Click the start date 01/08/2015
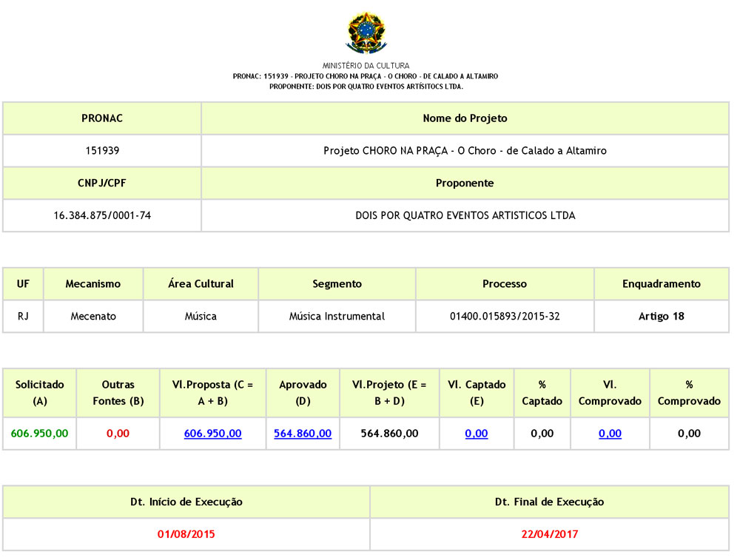 click(x=186, y=534)
